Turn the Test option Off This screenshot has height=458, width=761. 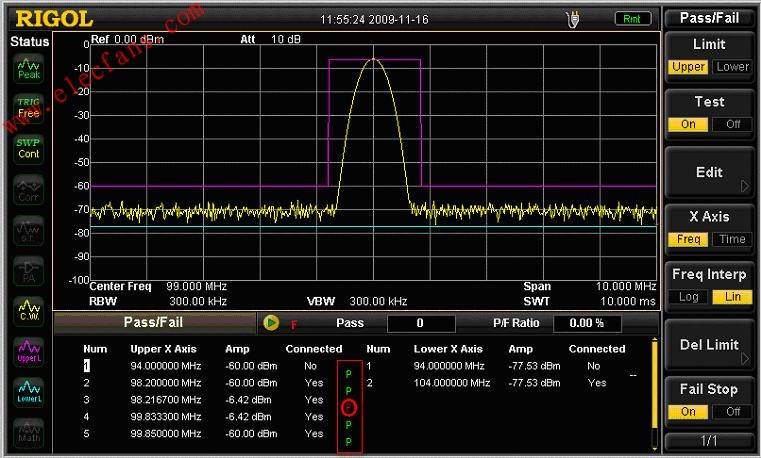[x=732, y=125]
